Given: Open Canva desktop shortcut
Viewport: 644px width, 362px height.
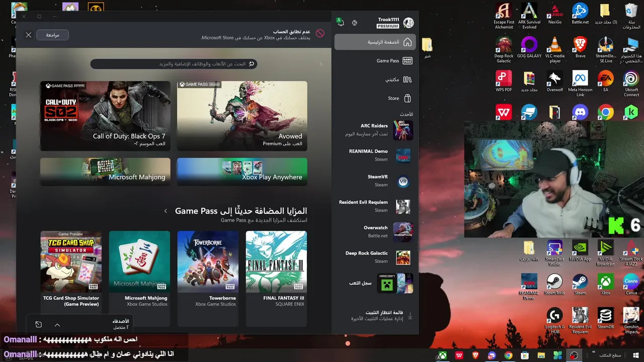Looking at the screenshot, I should 631,285.
